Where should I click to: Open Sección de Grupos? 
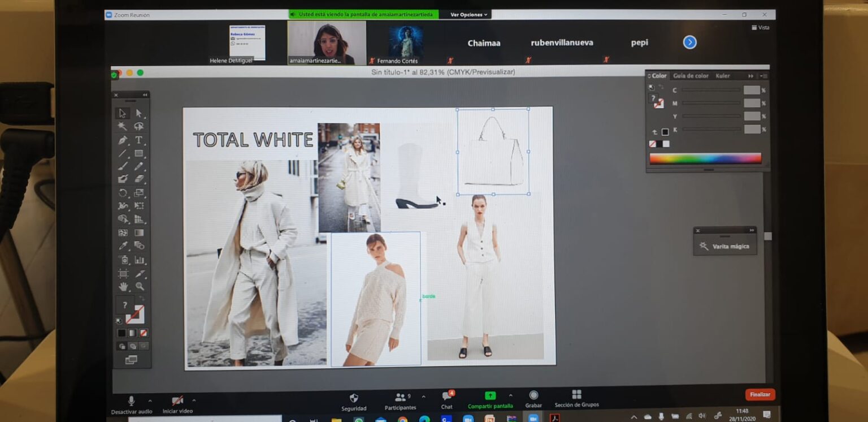[576, 399]
